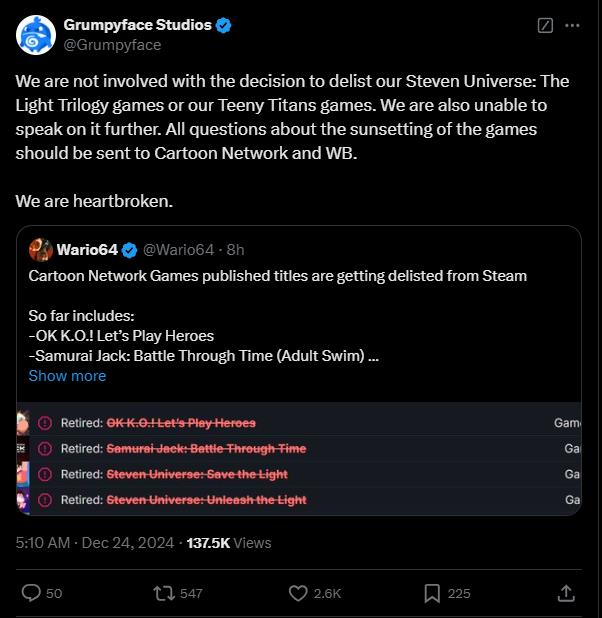
Task: Open Grumpyface Studios profile avatar
Action: click(x=35, y=35)
